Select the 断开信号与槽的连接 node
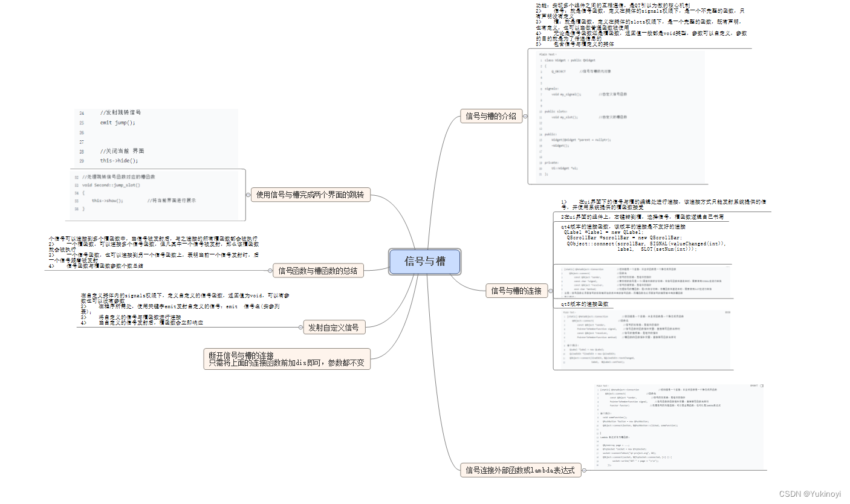Image resolution: width=850 pixels, height=504 pixels. (287, 359)
